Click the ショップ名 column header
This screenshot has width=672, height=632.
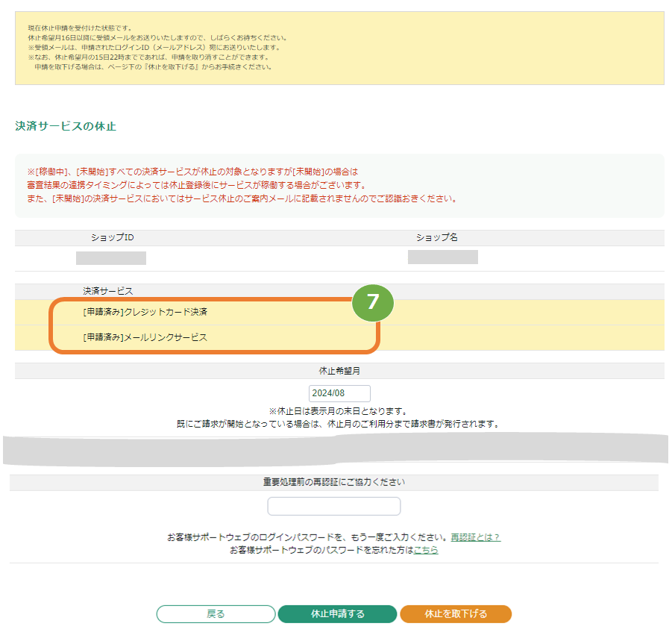point(437,237)
